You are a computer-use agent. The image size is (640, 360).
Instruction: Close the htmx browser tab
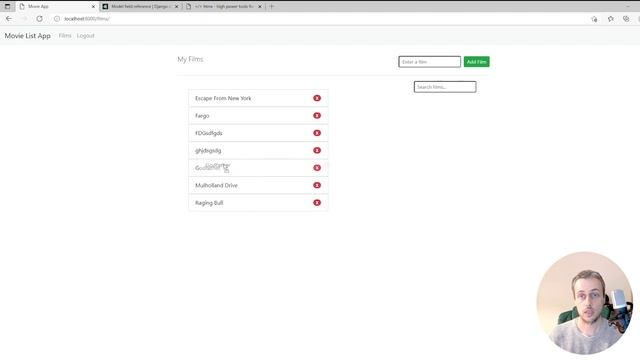260,7
